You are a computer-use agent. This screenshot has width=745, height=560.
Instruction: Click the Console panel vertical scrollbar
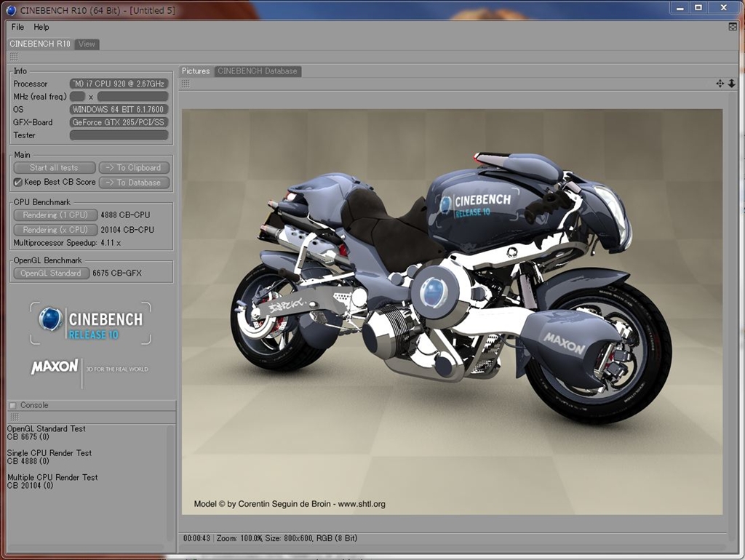[x=170, y=484]
